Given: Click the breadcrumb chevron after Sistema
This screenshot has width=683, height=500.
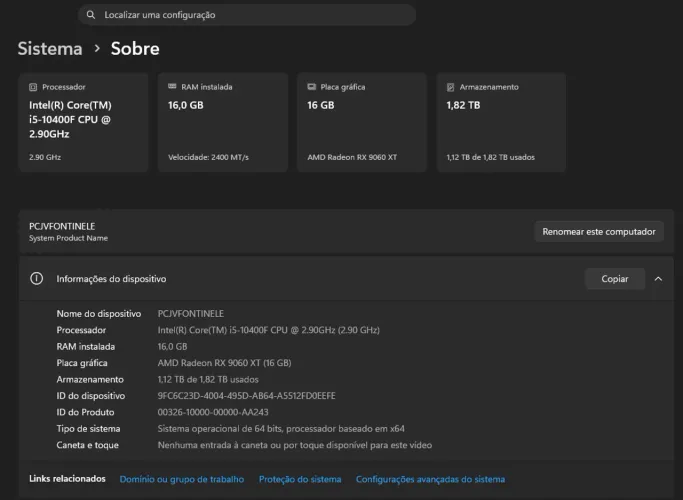Looking at the screenshot, I should point(97,49).
